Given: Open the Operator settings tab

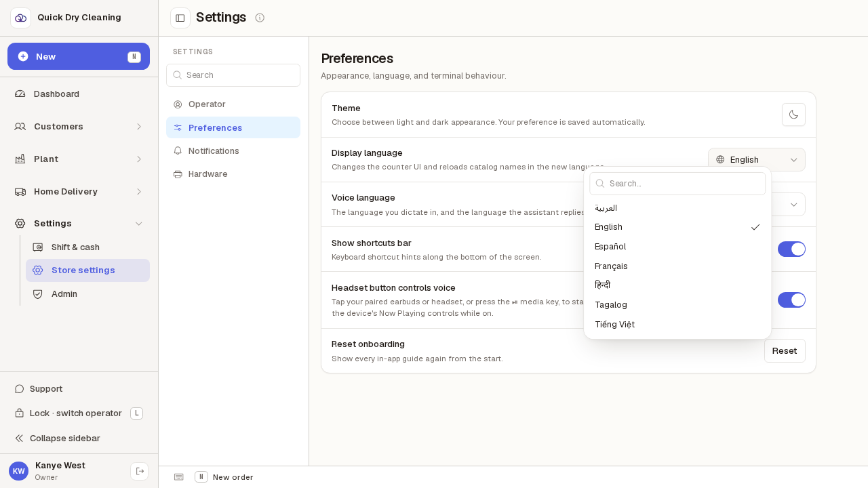Looking at the screenshot, I should point(233,104).
